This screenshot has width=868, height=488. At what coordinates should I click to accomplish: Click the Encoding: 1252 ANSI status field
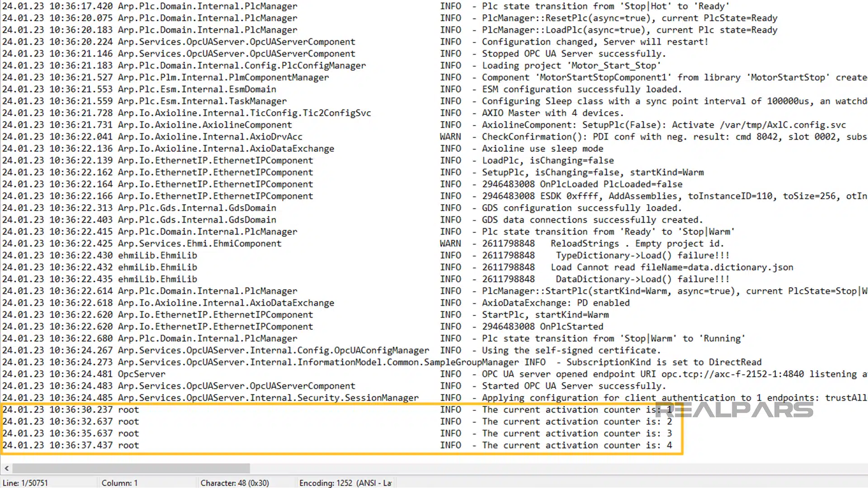pos(345,483)
